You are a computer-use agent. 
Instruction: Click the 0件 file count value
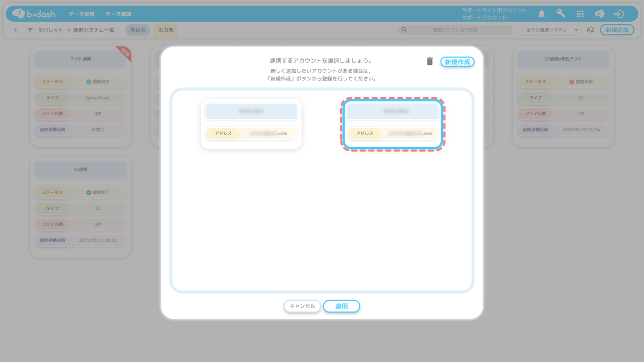tap(98, 114)
